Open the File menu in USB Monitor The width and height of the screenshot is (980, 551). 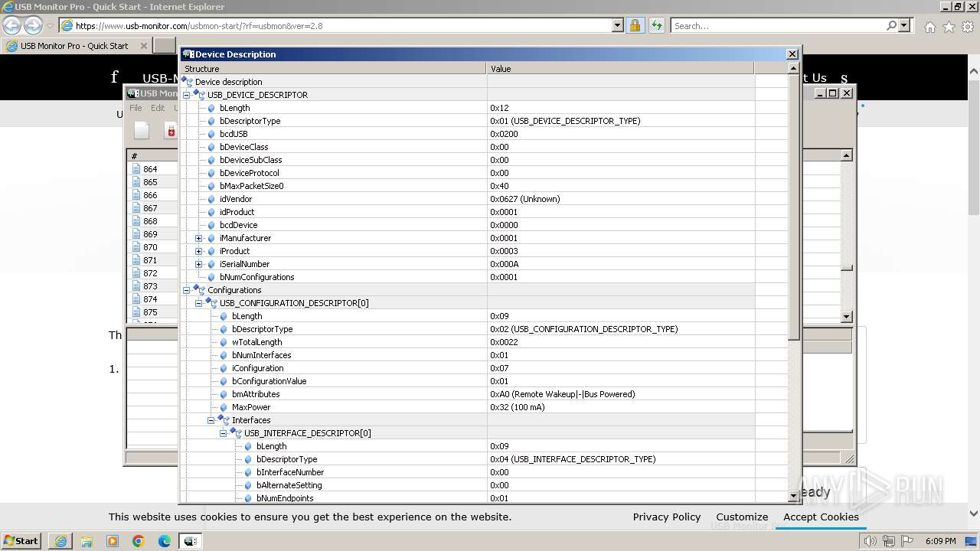136,108
